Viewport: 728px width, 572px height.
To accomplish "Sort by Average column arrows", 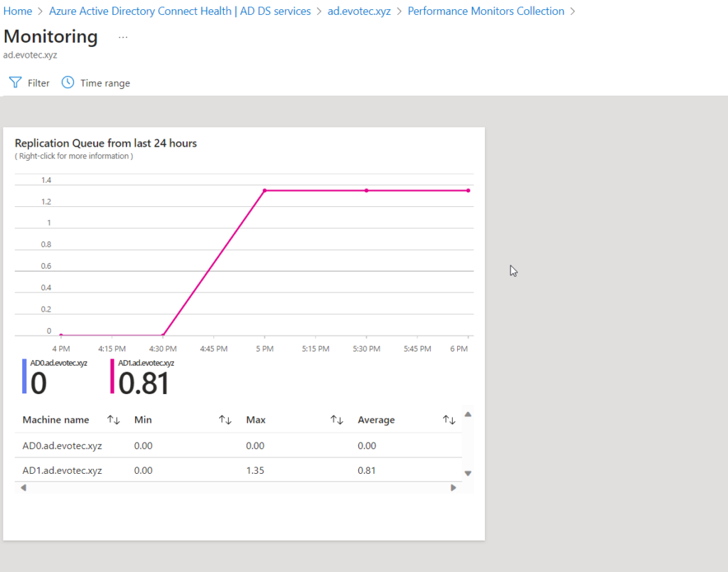I will tap(449, 420).
